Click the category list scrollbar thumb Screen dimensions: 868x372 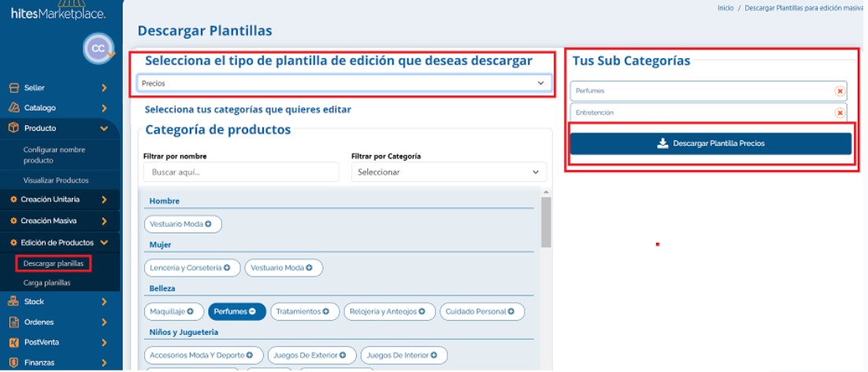547,222
